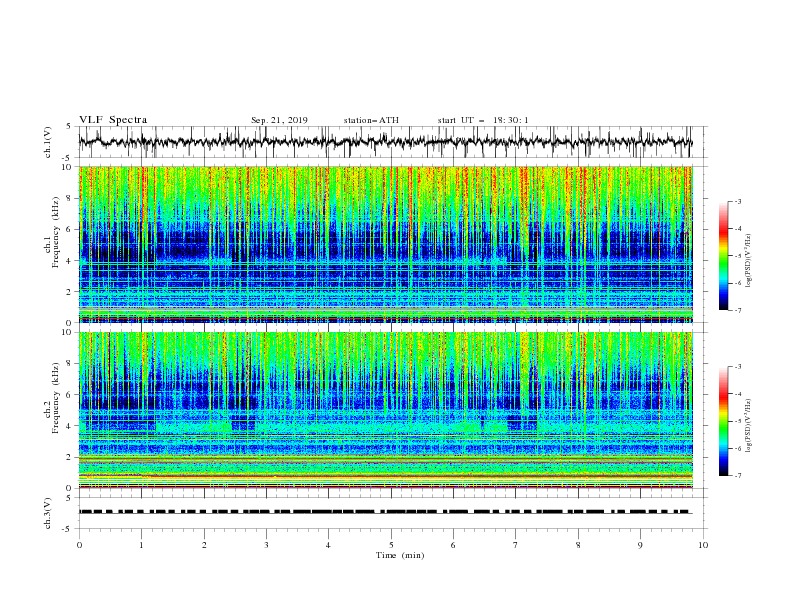Click the 'ch.1(V)' waveform axis label

pos(48,142)
